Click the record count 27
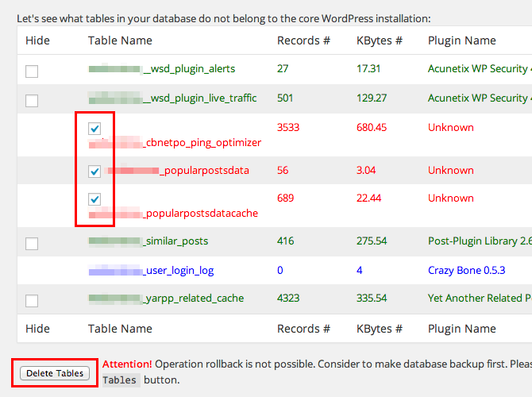 pos(283,68)
